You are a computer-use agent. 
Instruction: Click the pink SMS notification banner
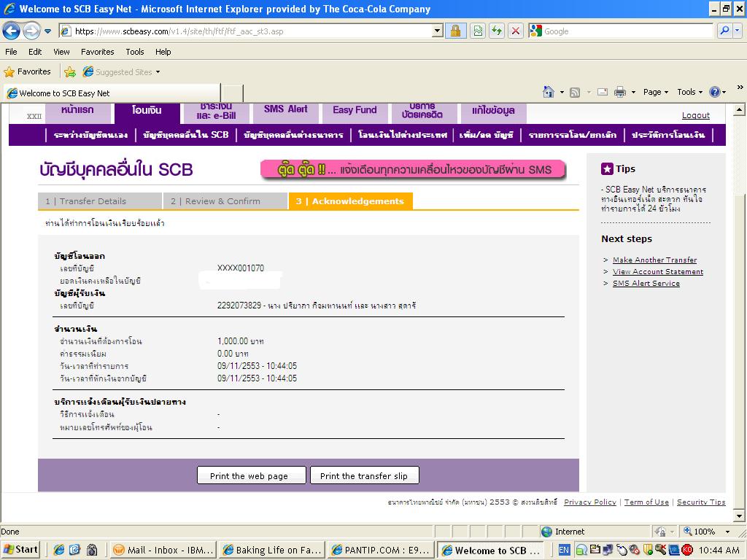coord(413,169)
